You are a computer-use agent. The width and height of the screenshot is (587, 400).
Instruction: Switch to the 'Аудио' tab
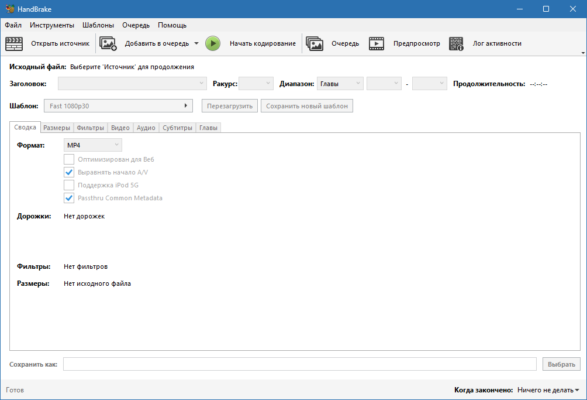tap(146, 128)
